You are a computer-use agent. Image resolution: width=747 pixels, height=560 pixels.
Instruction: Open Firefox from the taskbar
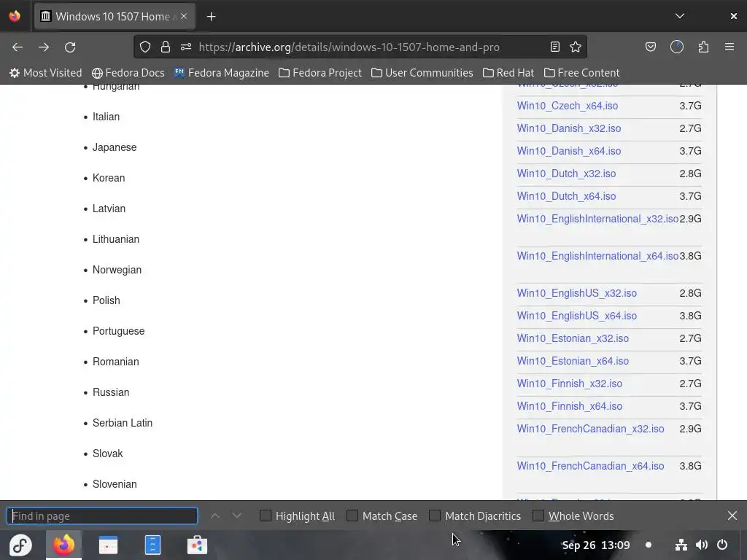(64, 545)
